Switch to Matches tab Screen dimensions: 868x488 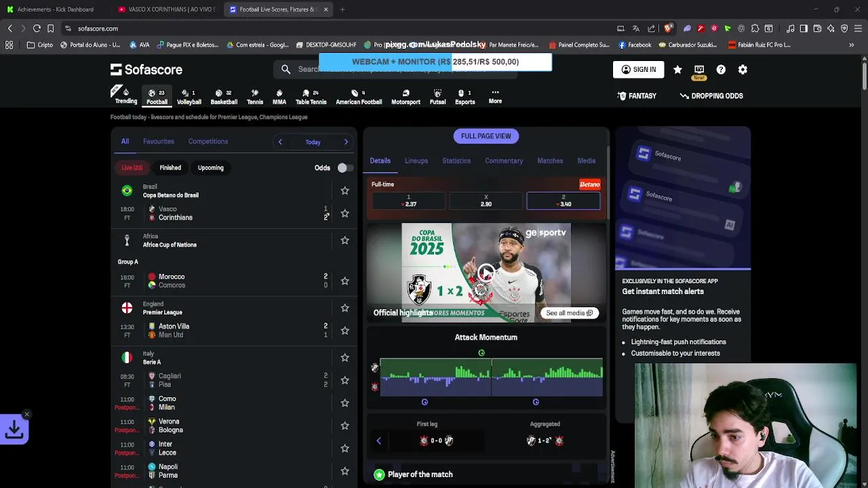click(550, 161)
